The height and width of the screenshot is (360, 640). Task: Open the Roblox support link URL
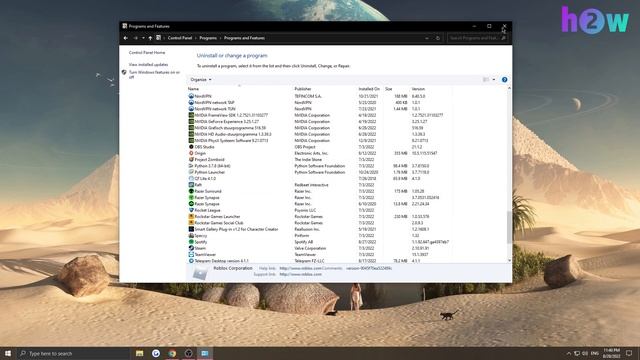pos(300,274)
